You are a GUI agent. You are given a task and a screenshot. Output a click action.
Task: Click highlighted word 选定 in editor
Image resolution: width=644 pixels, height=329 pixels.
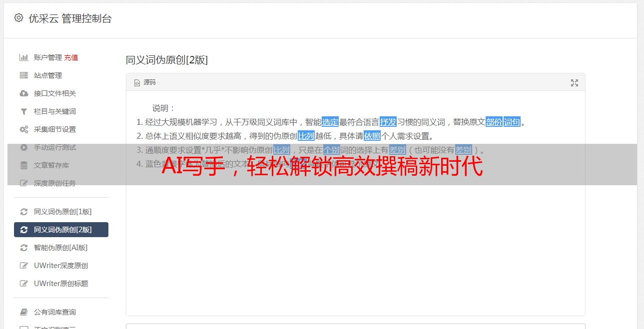[330, 122]
